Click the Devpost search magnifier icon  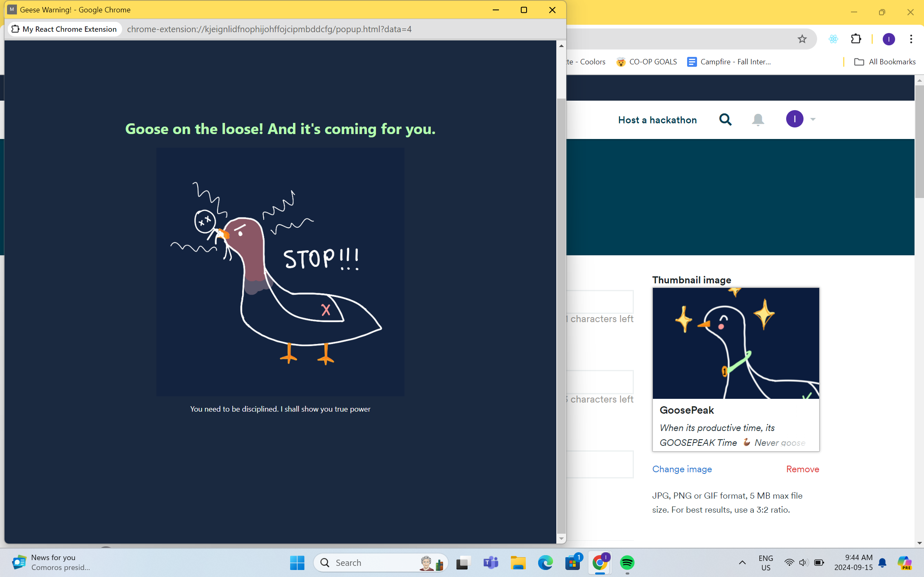point(725,120)
